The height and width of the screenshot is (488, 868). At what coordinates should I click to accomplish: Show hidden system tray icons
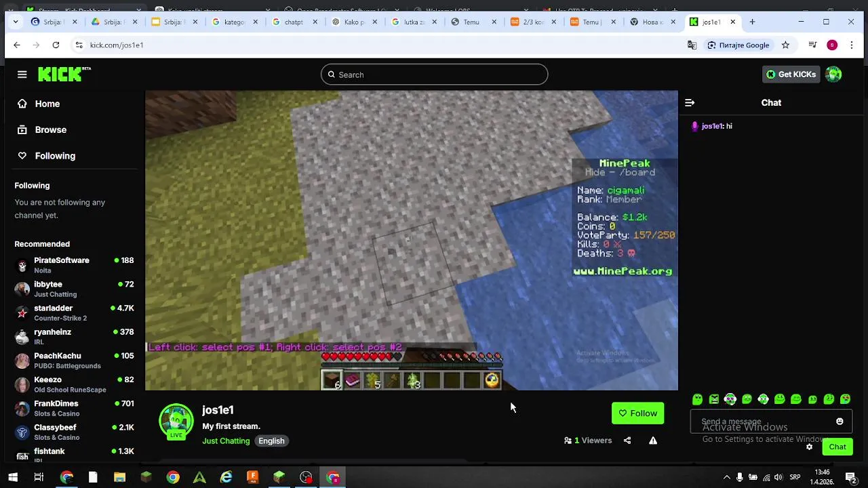pyautogui.click(x=726, y=477)
